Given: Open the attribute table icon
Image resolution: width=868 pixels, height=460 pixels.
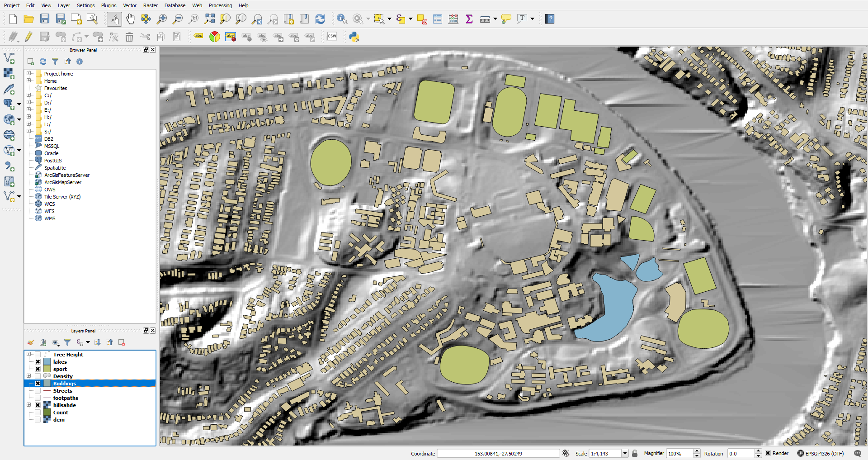Looking at the screenshot, I should coord(438,19).
